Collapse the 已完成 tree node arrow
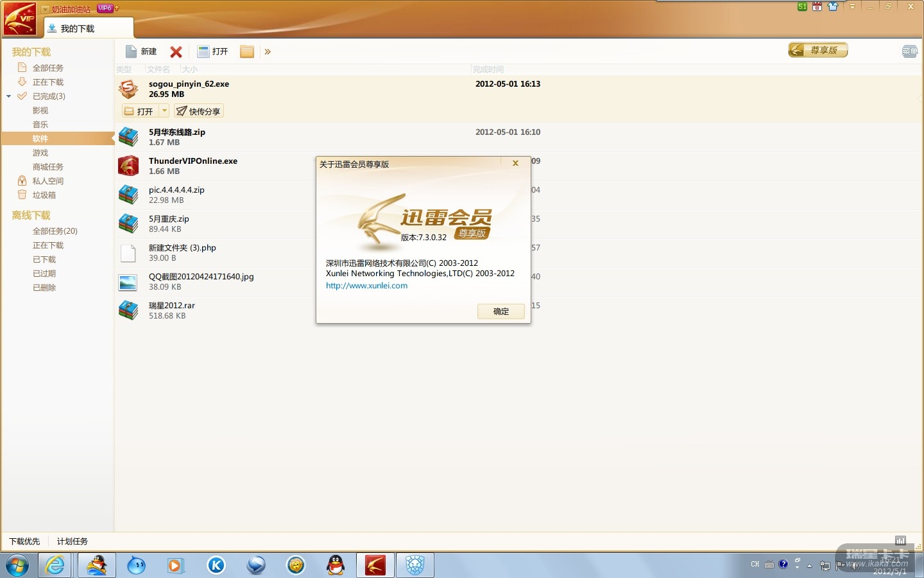This screenshot has width=924, height=578. (9, 96)
